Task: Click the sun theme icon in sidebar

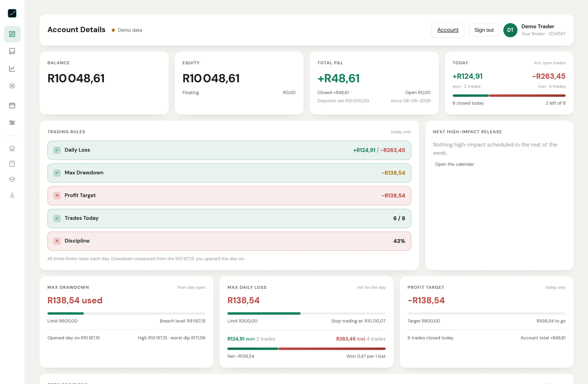Action: (x=12, y=86)
